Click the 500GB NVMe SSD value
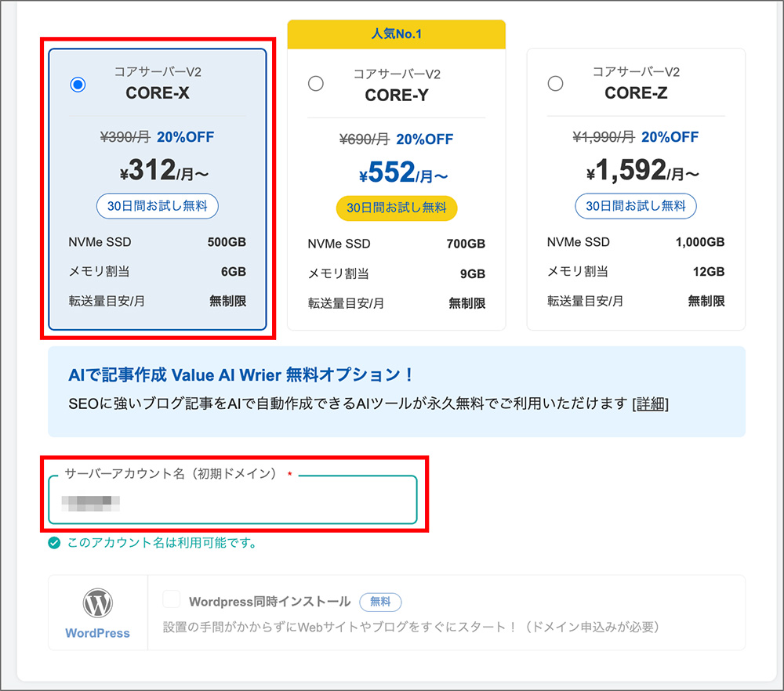The width and height of the screenshot is (784, 691). tap(227, 242)
